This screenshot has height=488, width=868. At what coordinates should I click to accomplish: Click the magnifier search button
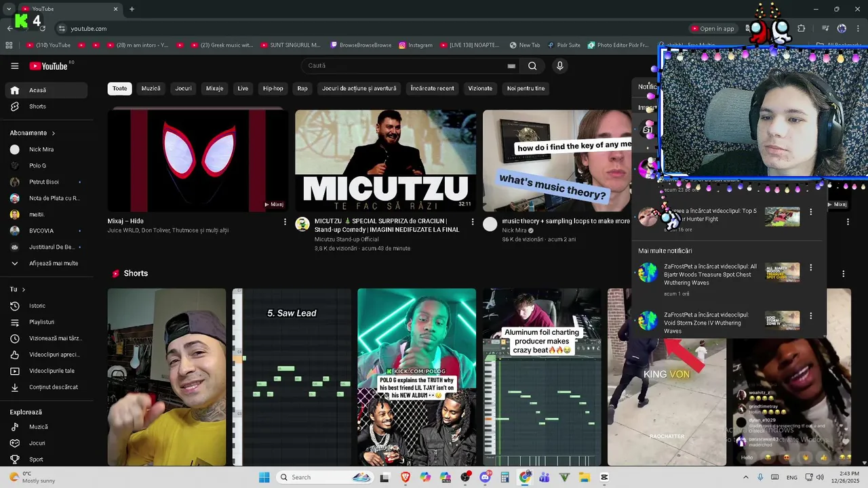pyautogui.click(x=532, y=66)
